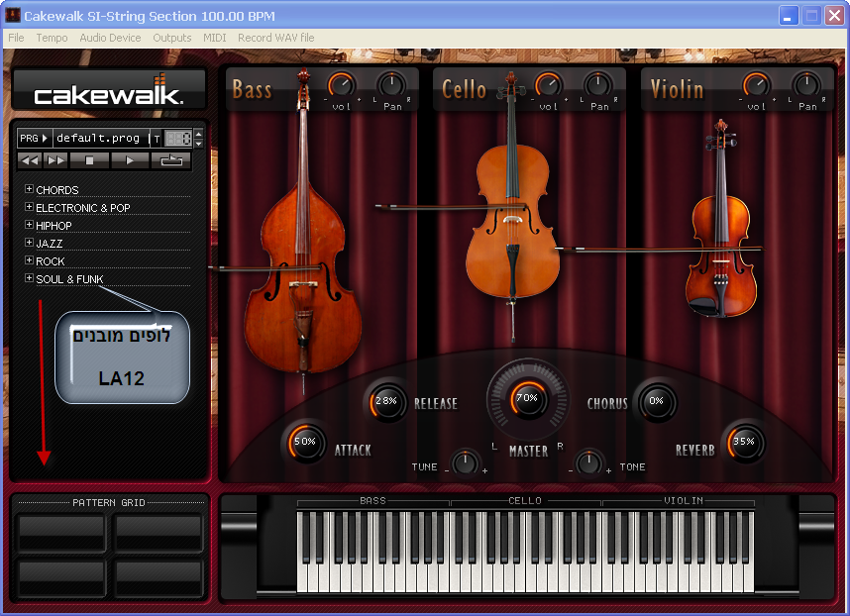Click the transpose T numeric display
Viewport: 850px width, 616px height.
pos(178,139)
